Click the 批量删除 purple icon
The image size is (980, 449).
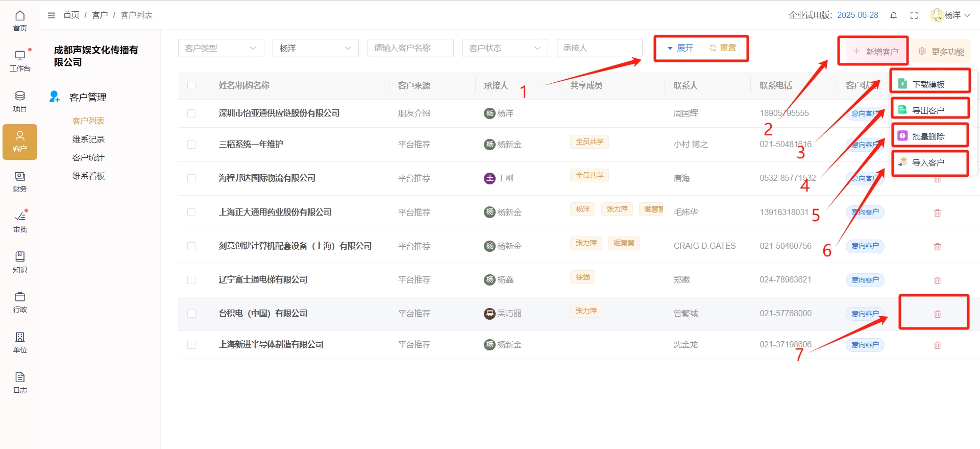click(902, 136)
